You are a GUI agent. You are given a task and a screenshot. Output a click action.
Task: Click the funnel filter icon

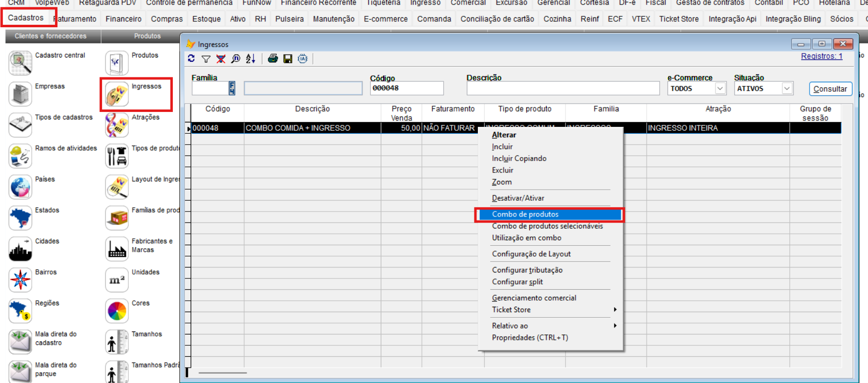[x=206, y=59]
